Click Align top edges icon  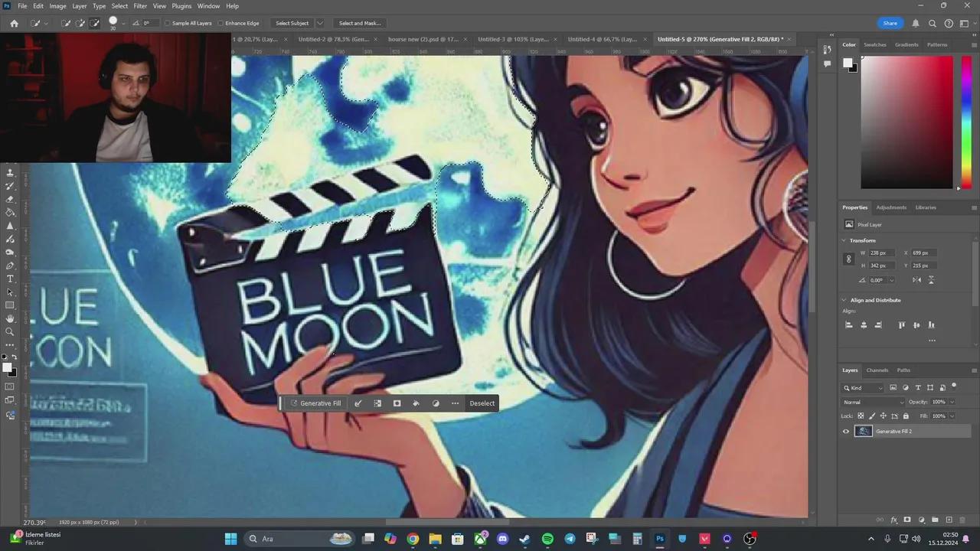click(901, 324)
